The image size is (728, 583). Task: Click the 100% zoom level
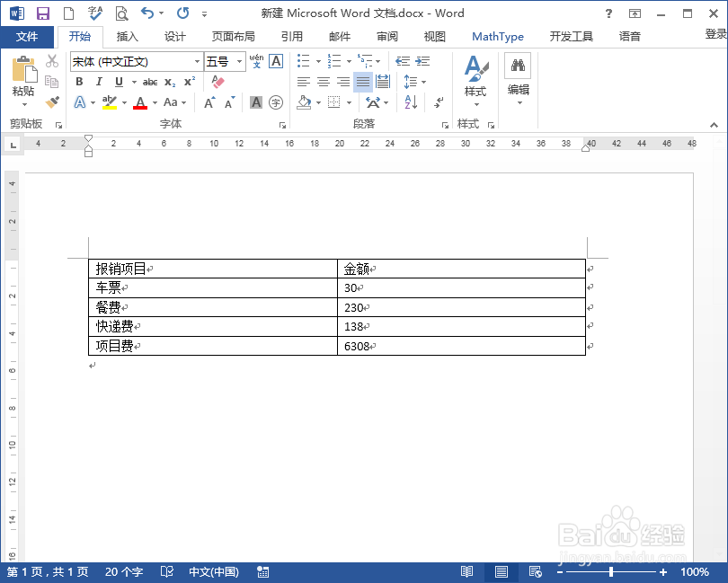pos(695,572)
